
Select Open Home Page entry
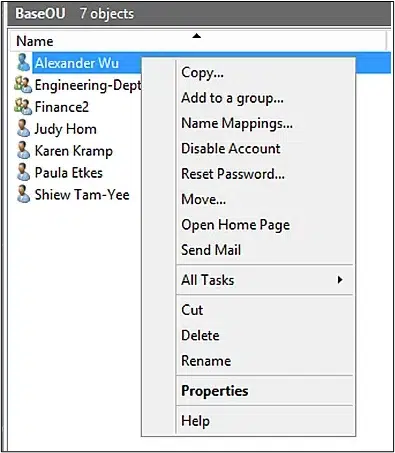point(265,225)
